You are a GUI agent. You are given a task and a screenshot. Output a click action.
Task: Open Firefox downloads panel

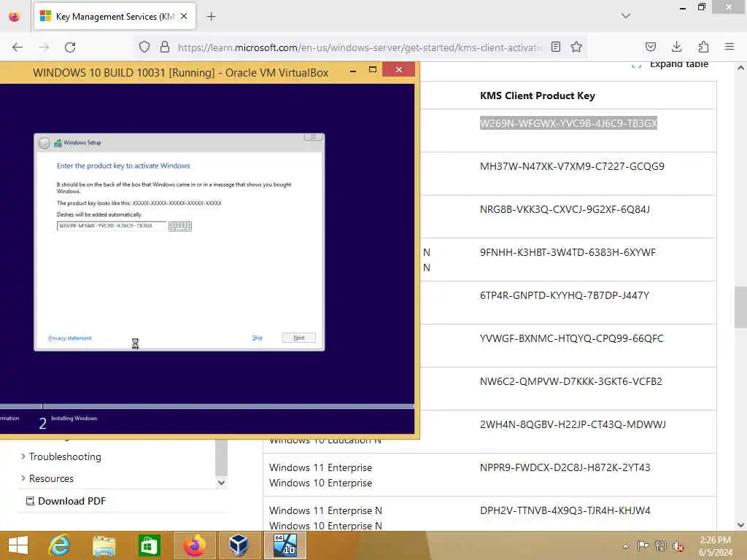coord(676,47)
